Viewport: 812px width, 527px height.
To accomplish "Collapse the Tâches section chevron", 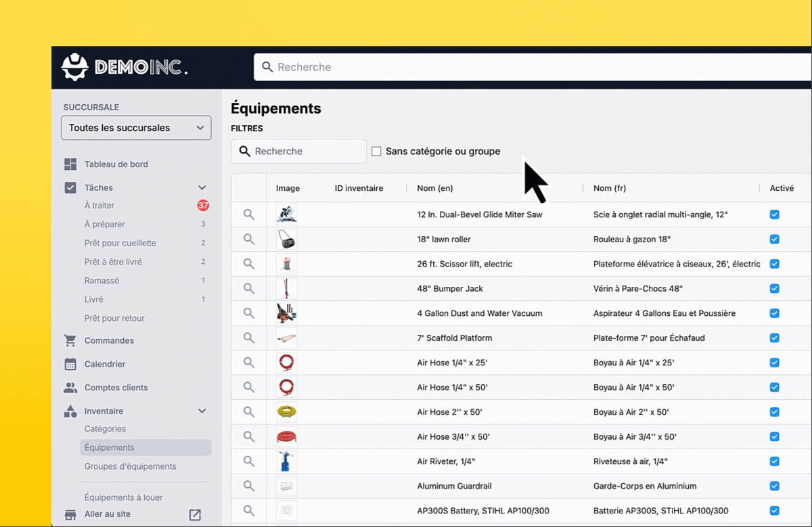I will [202, 188].
